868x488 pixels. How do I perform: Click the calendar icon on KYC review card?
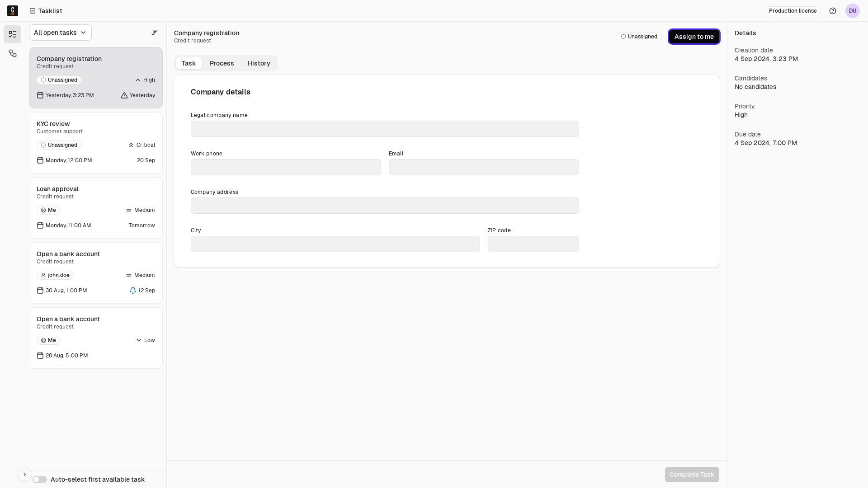40,160
